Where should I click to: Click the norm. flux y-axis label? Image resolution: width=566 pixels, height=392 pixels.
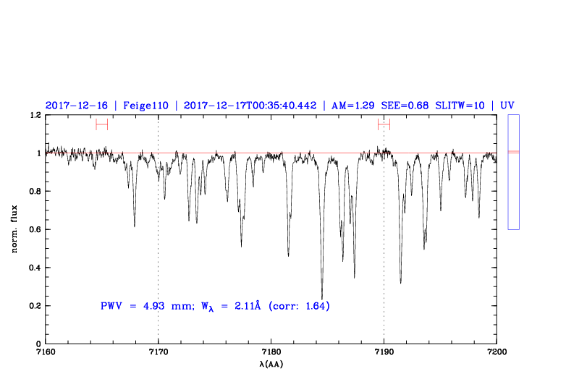tap(15, 229)
